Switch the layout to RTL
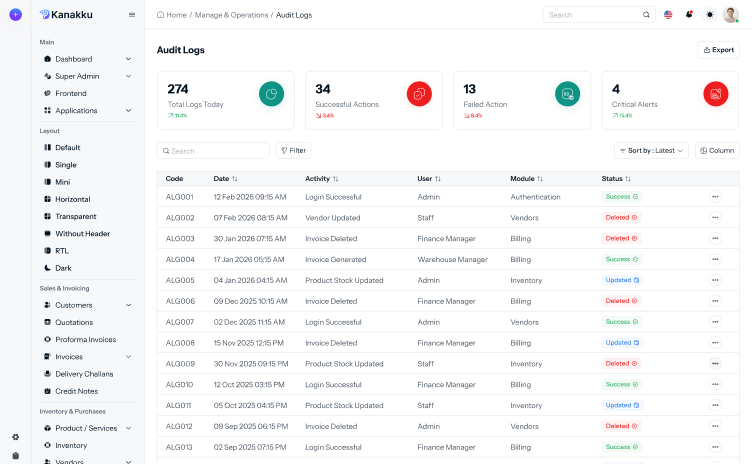 pos(62,251)
